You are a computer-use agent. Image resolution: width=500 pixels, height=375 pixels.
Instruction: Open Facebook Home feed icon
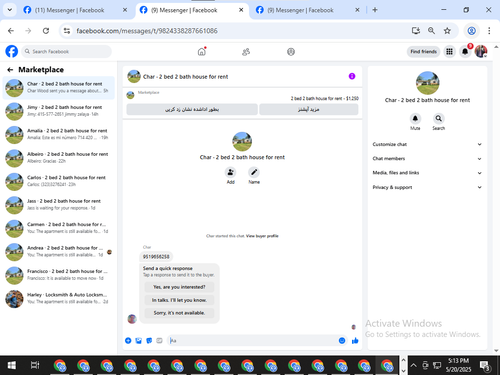pos(202,52)
